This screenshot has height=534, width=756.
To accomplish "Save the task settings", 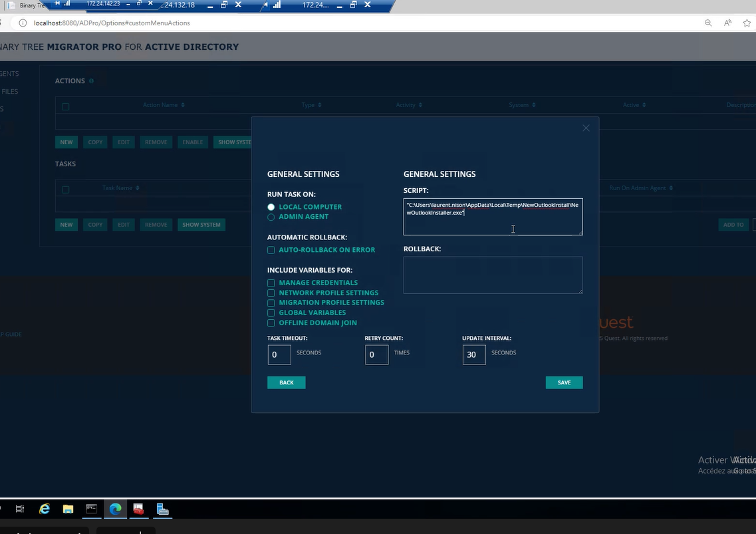I will 564,382.
